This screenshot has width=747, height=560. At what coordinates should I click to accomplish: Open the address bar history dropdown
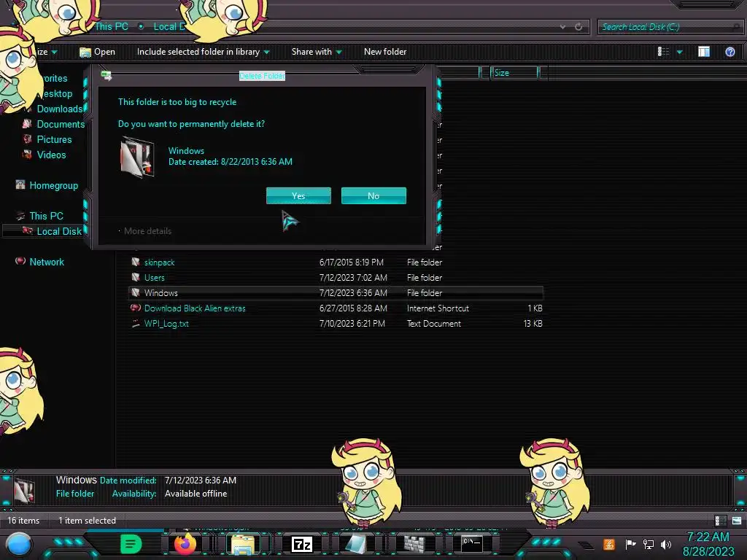(x=563, y=27)
